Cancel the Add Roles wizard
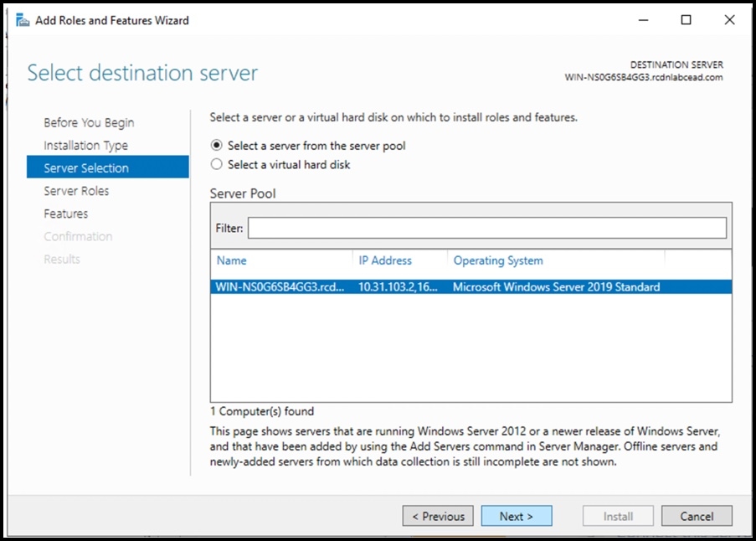The height and width of the screenshot is (541, 756). [x=696, y=516]
